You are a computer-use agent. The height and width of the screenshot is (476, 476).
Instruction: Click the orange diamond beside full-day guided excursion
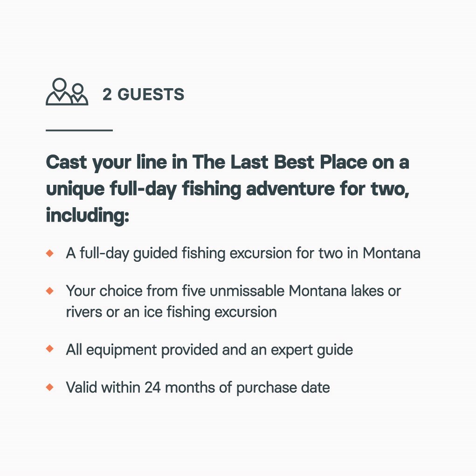pyautogui.click(x=50, y=253)
